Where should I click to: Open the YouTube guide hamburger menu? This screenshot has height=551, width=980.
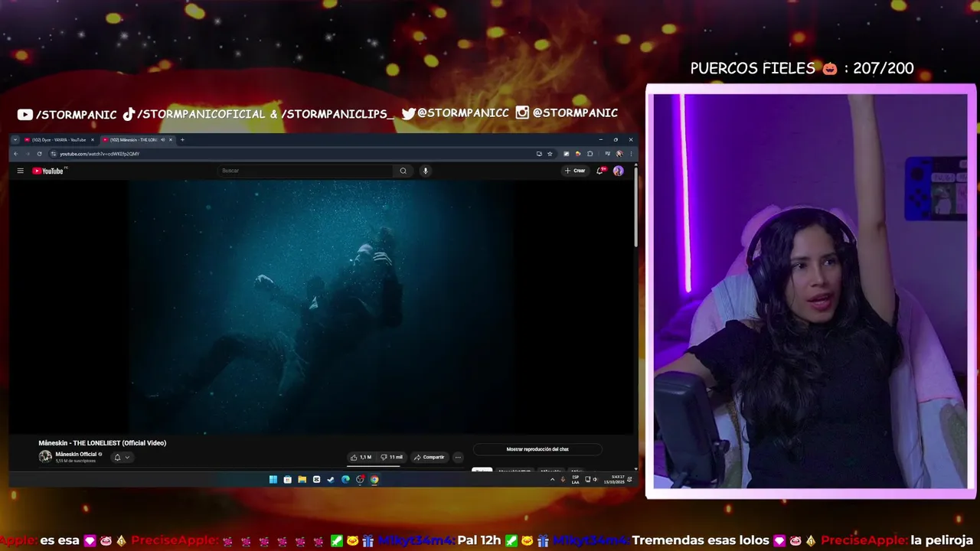[20, 171]
